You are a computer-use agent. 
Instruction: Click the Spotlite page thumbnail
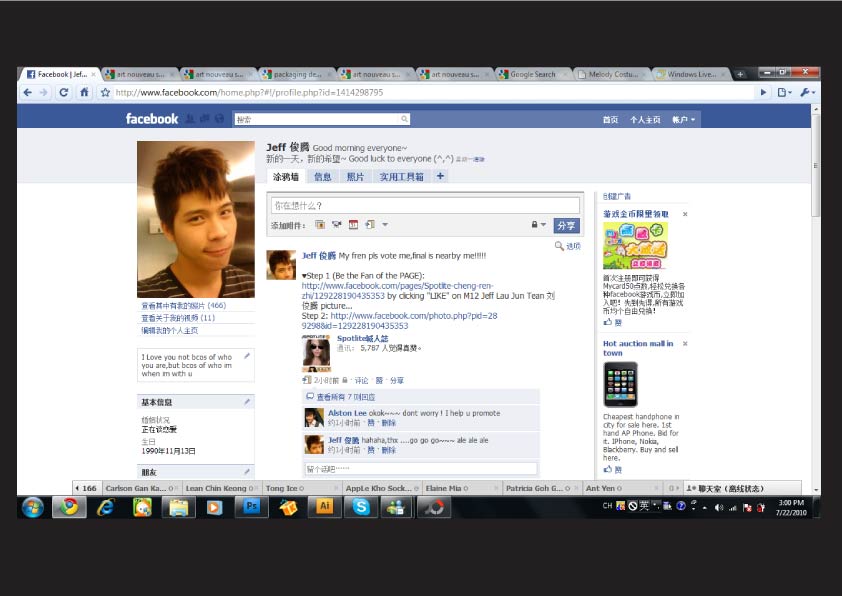(316, 353)
